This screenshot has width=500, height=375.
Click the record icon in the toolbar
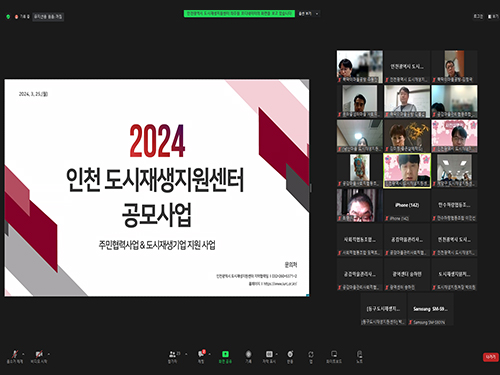(248, 354)
